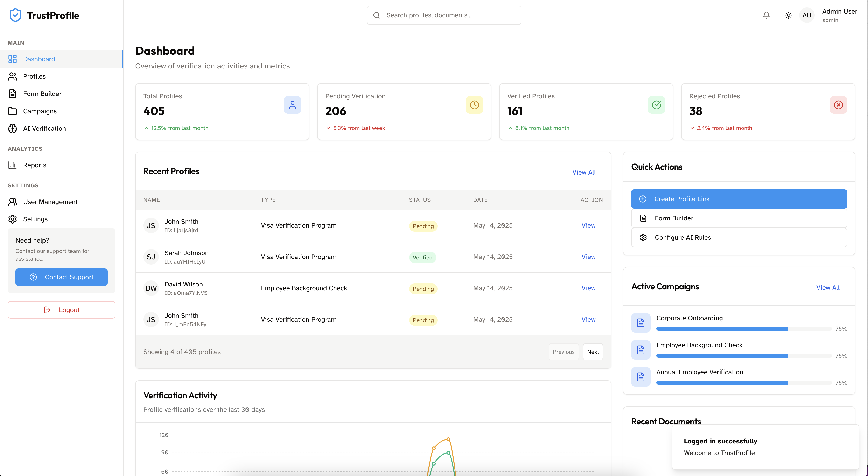Click the Total Profiles user icon
Viewport: 868px width, 476px height.
[293, 105]
